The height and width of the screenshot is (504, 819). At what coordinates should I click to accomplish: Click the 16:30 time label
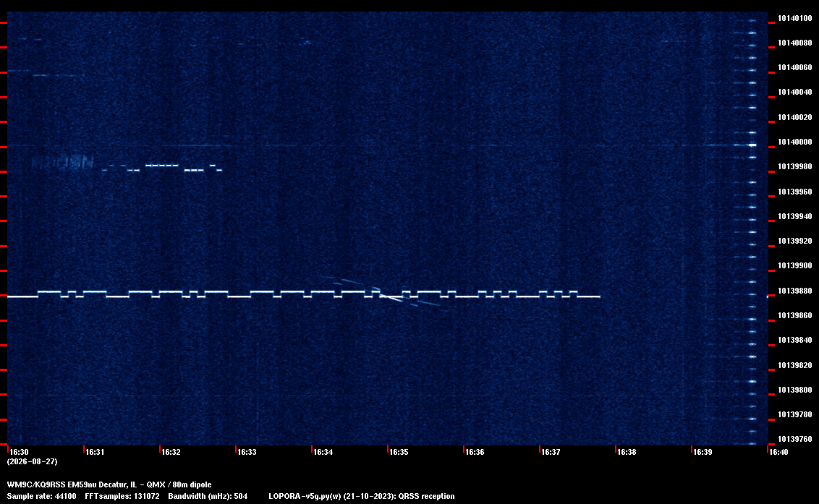(x=20, y=452)
